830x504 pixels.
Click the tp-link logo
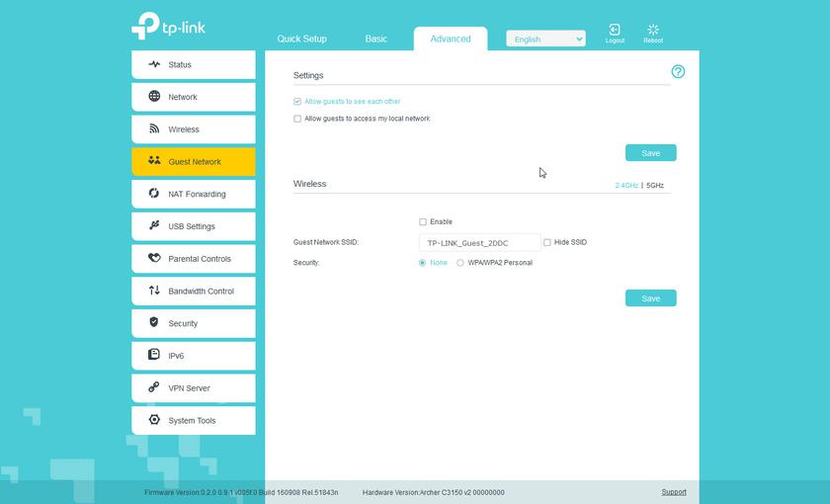click(168, 26)
